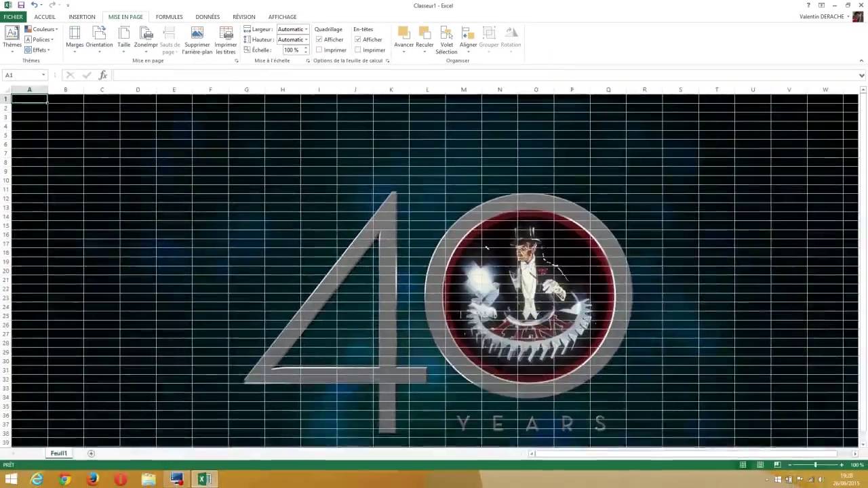Click the insert function fx icon

coord(103,75)
